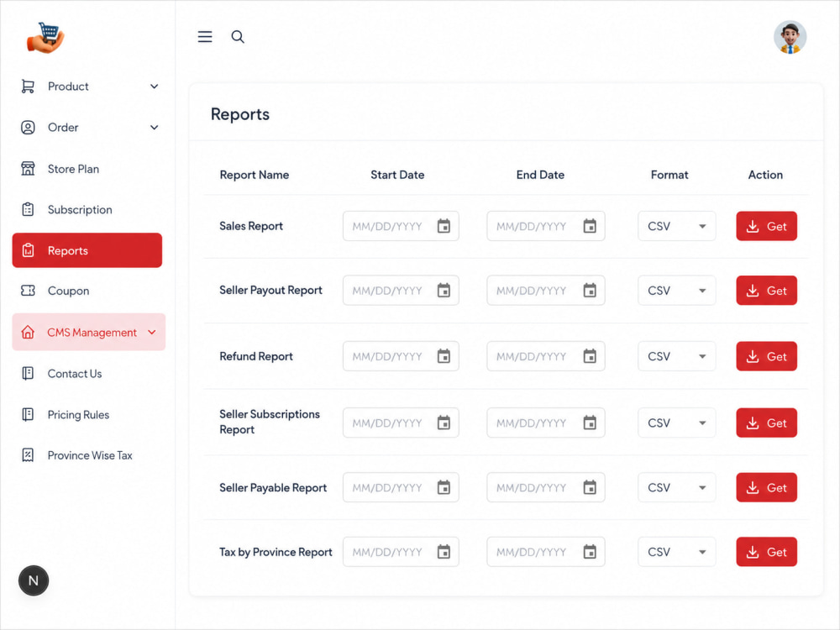Open format dropdown for Sales Report
Image resolution: width=840 pixels, height=630 pixels.
pyautogui.click(x=676, y=226)
